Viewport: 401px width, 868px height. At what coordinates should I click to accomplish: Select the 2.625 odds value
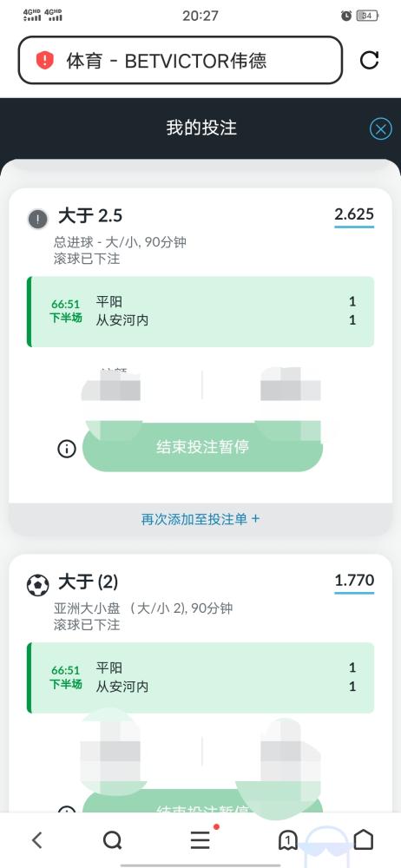[354, 214]
